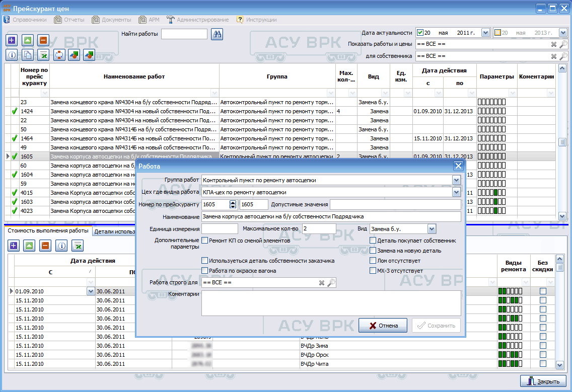Open the calendar dropdown for date 20 мая 2013

[563, 32]
